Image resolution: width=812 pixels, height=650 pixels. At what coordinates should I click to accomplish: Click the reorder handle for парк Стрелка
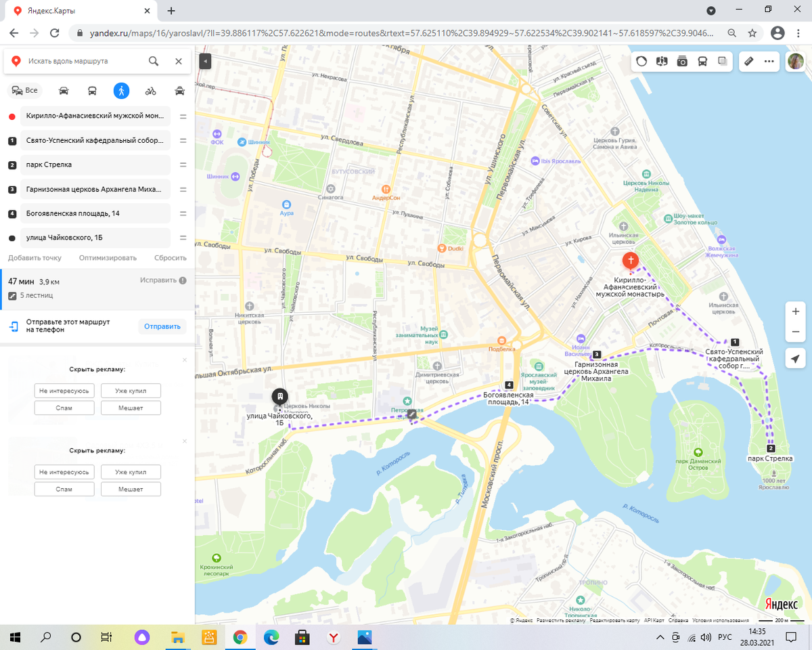183,165
